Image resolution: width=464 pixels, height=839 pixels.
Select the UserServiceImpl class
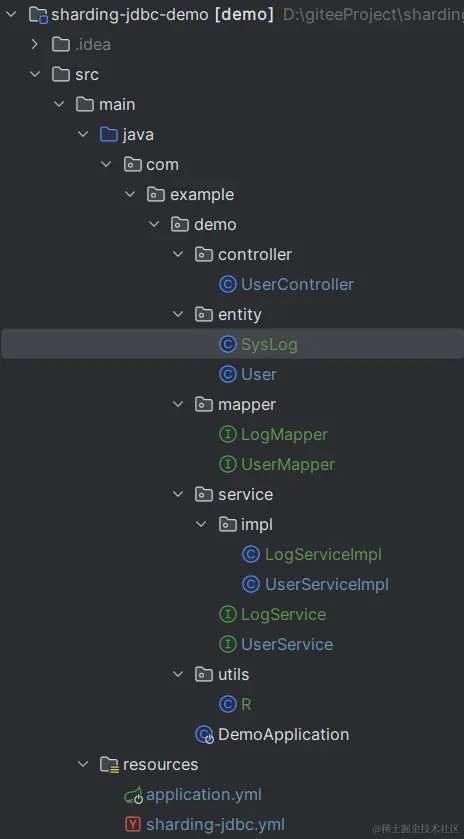pyautogui.click(x=326, y=584)
